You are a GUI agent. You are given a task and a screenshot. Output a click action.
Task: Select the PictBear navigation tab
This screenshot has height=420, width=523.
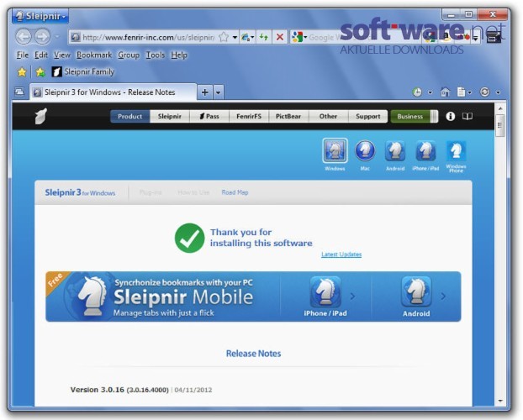coord(288,116)
